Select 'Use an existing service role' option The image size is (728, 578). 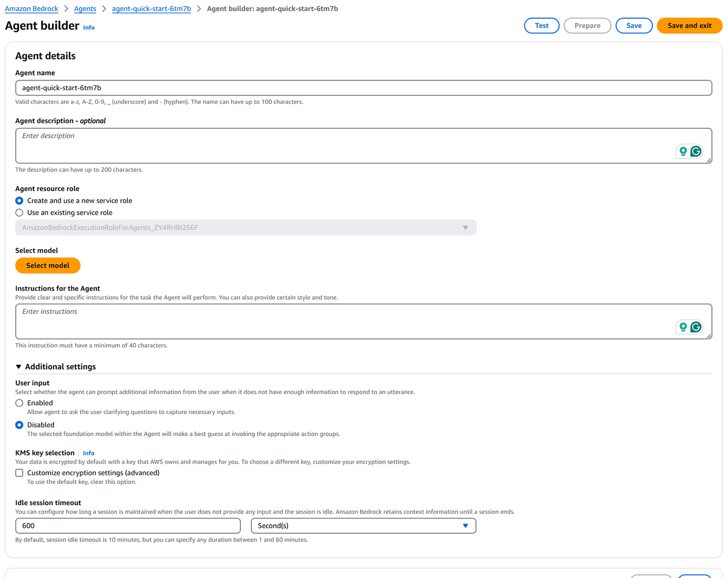pyautogui.click(x=19, y=213)
